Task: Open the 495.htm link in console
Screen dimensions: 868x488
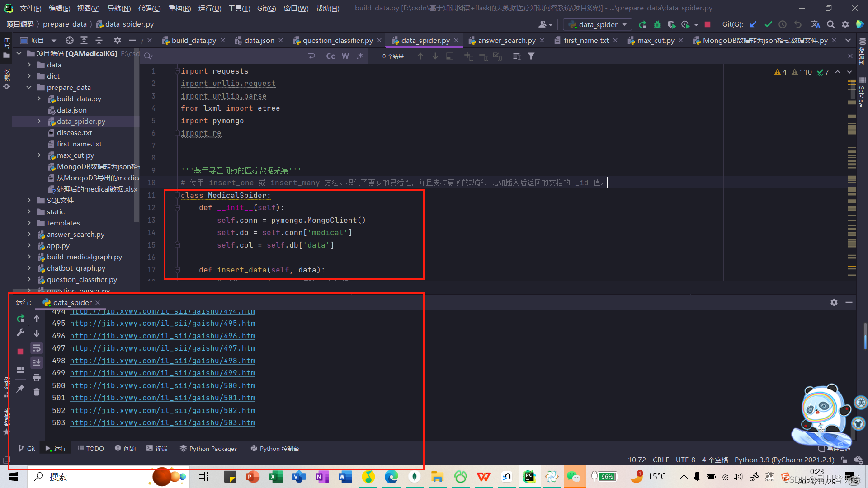Action: (x=162, y=323)
